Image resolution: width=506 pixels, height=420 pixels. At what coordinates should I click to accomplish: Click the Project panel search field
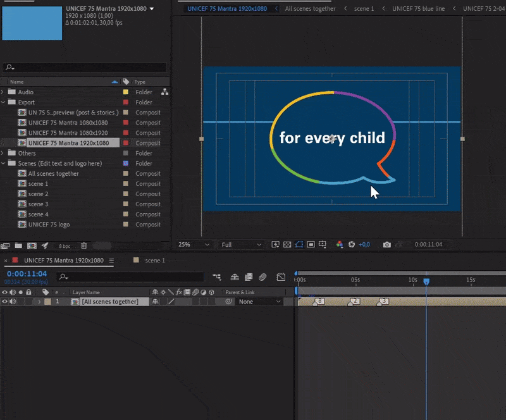[85, 67]
